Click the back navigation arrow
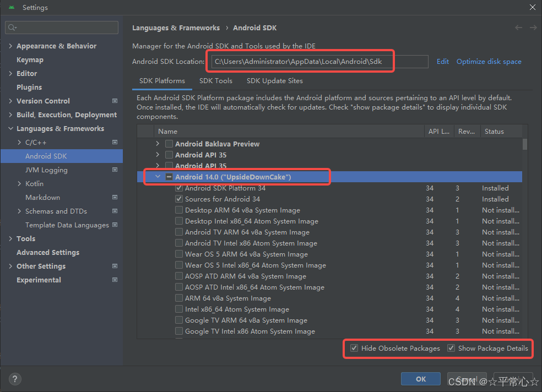This screenshot has width=542, height=392. tap(518, 27)
